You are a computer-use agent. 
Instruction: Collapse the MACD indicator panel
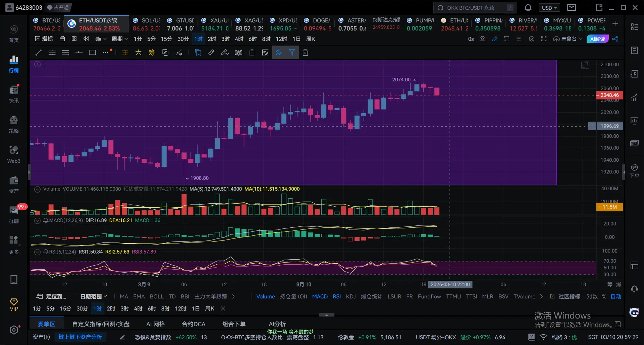click(38, 220)
